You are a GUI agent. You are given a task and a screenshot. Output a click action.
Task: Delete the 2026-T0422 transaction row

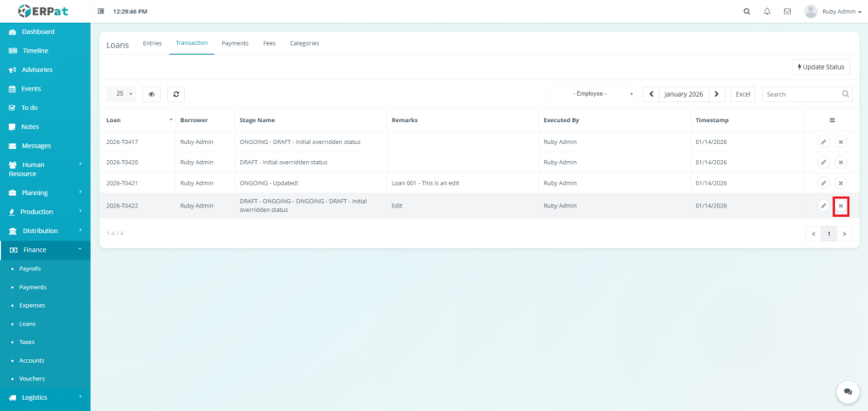point(841,206)
